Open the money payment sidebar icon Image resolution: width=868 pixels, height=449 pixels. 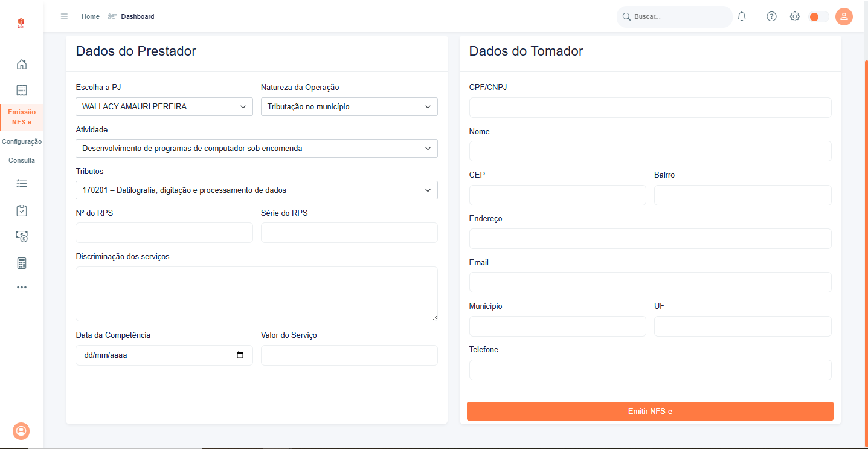point(22,236)
